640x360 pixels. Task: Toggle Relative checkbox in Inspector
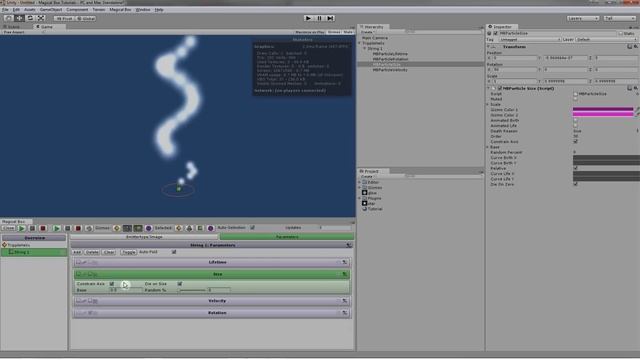tap(576, 168)
